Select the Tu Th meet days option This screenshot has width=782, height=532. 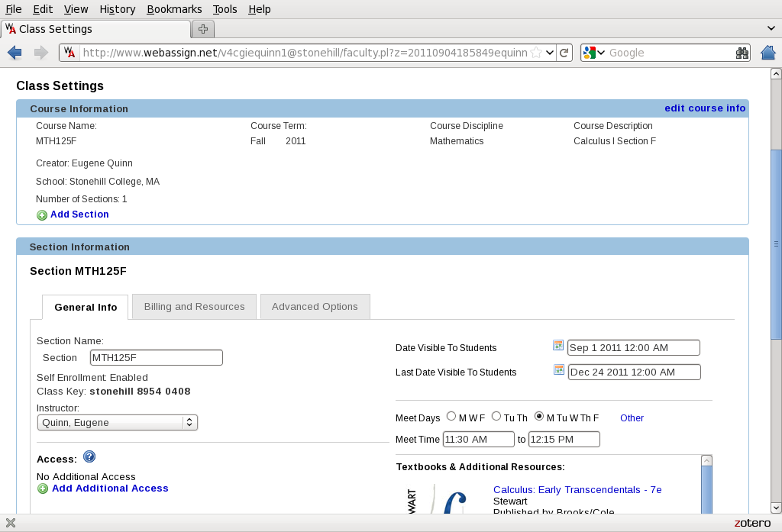coord(496,417)
